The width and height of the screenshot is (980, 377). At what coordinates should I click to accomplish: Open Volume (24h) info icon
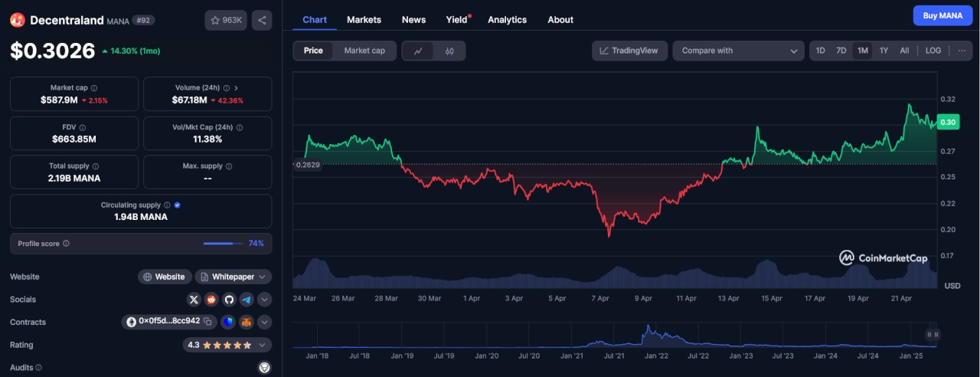pyautogui.click(x=226, y=88)
